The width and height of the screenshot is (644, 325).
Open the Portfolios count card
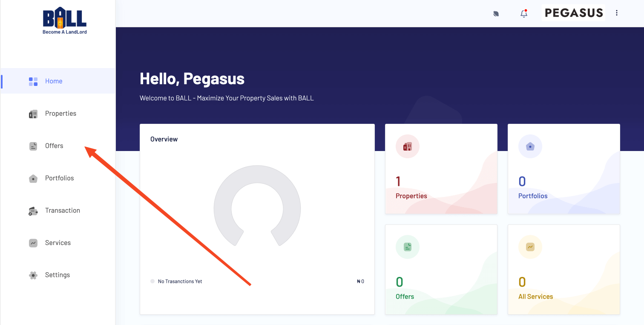click(x=563, y=169)
